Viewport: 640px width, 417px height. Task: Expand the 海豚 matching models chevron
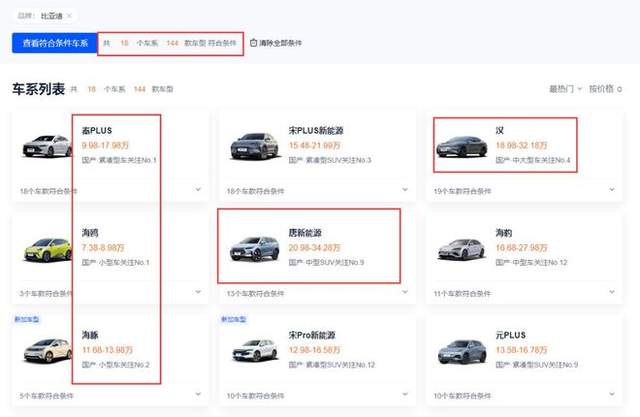tap(198, 394)
